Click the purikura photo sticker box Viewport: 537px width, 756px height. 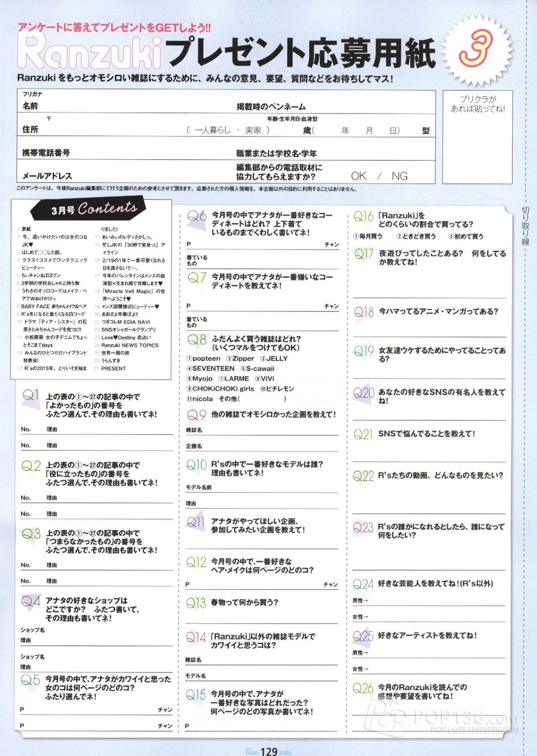477,137
